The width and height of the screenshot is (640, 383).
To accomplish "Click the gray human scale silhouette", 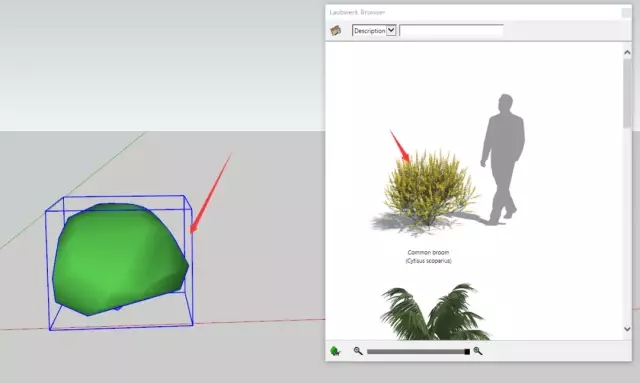I will pos(502,159).
